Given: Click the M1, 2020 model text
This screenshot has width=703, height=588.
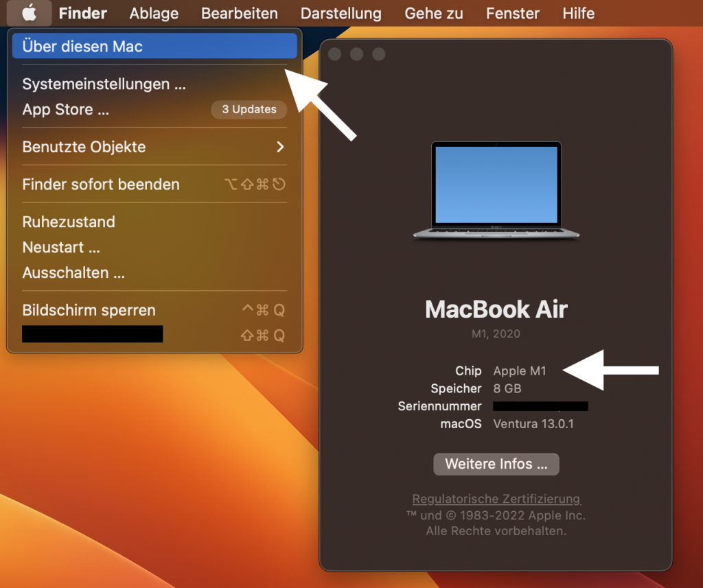Looking at the screenshot, I should pos(496,334).
